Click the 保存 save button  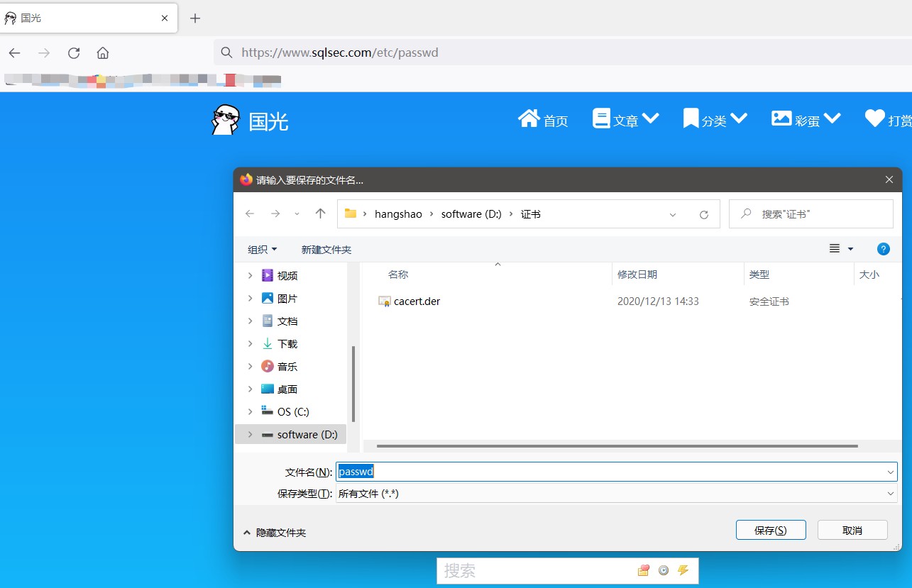(x=770, y=529)
